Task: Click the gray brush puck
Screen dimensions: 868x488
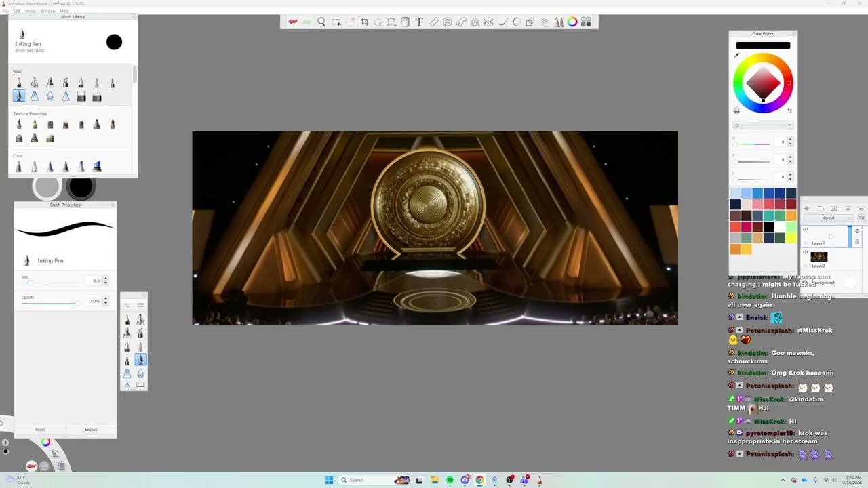Action: pos(47,187)
